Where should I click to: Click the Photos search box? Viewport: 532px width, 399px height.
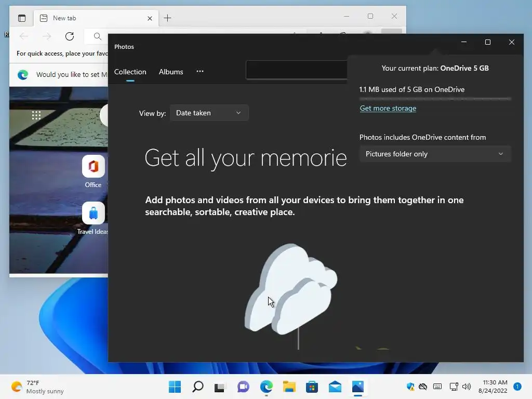click(x=297, y=70)
